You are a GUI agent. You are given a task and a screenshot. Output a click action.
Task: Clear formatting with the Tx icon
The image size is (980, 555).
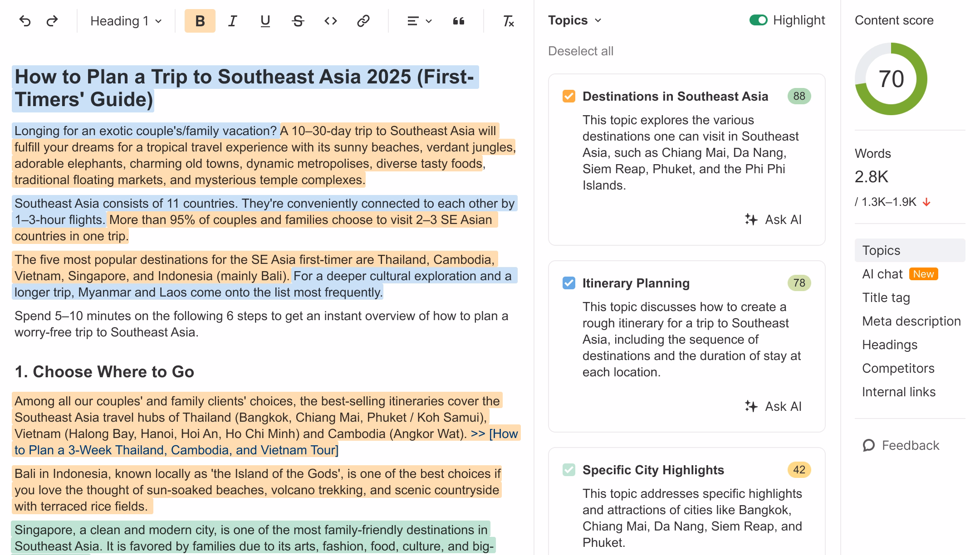point(508,20)
